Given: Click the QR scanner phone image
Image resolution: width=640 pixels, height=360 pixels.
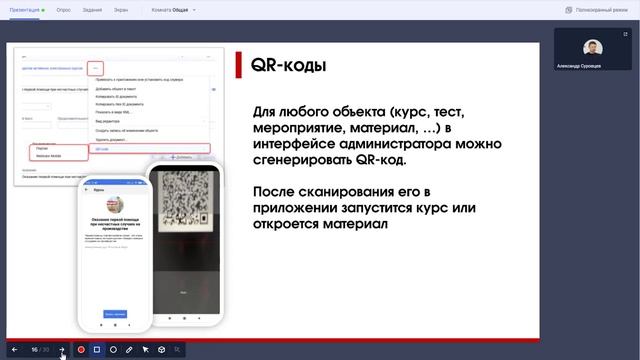Looking at the screenshot, I should [x=187, y=243].
